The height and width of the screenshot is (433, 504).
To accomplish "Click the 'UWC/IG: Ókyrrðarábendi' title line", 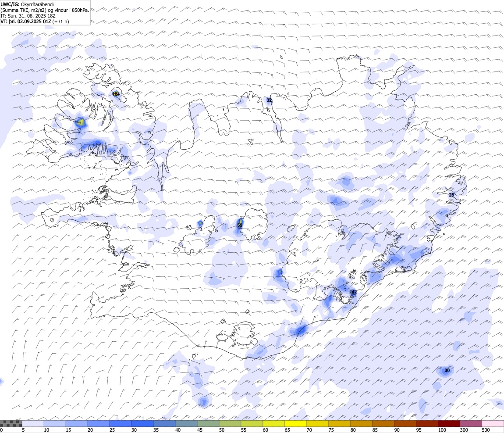I will [27, 4].
